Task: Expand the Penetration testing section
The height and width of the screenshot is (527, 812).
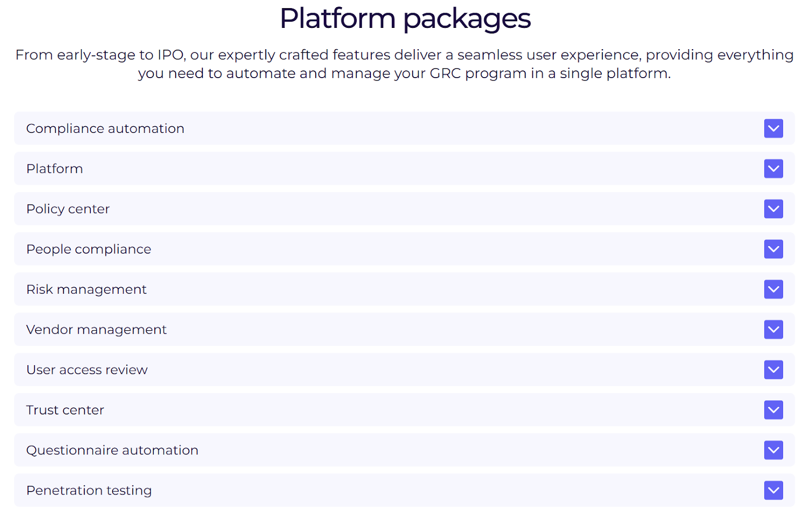Action: pos(773,490)
